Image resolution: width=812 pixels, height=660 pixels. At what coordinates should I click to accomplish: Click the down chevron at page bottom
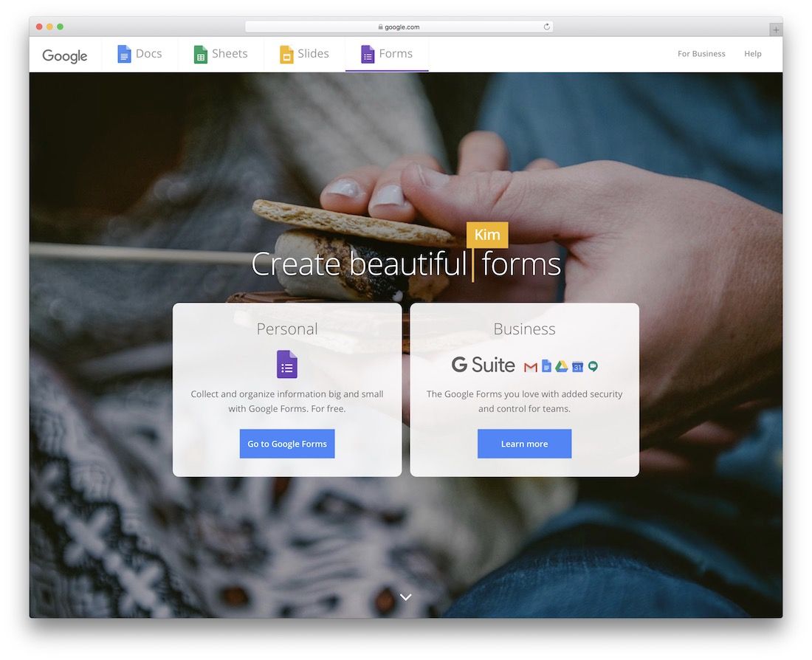(x=406, y=597)
